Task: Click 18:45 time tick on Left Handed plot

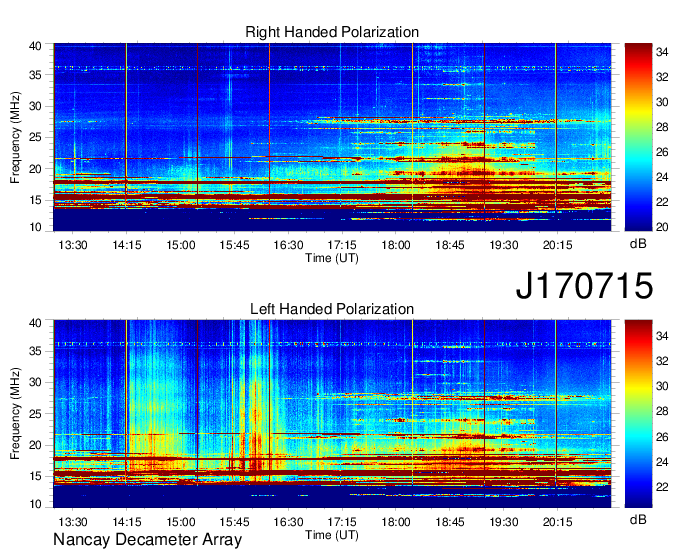Action: 450,522
